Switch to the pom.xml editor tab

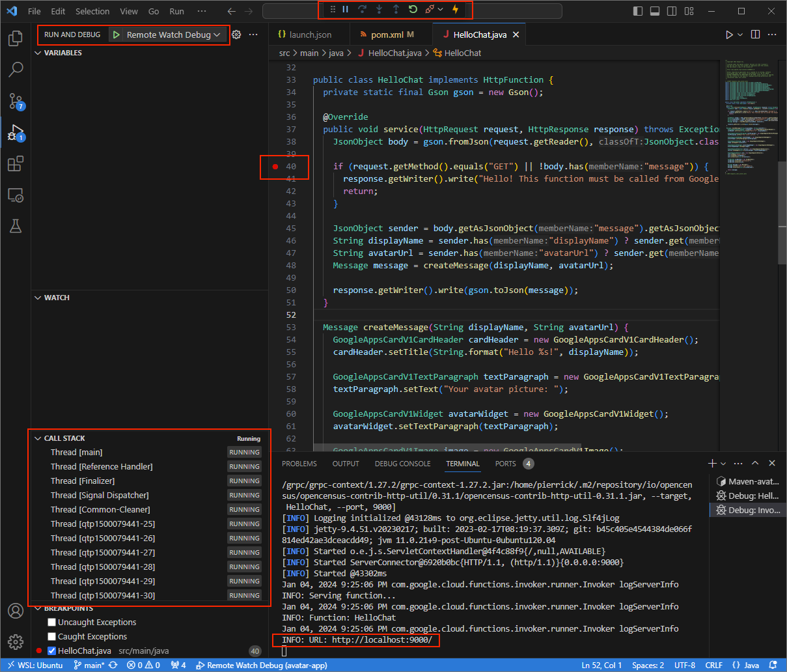(x=387, y=34)
